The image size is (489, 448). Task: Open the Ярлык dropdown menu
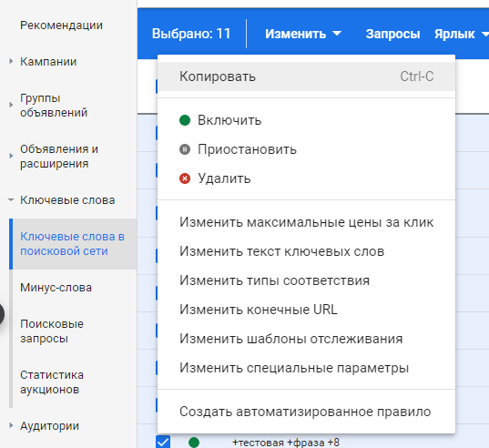tap(461, 34)
